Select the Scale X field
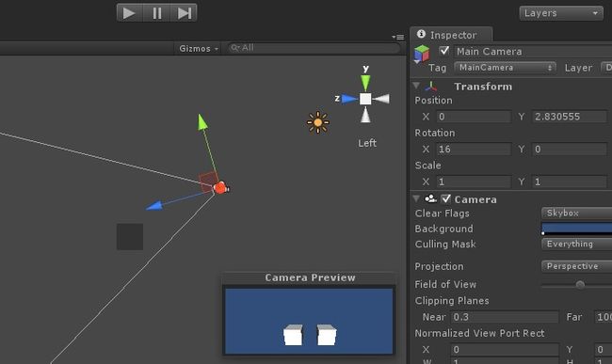This screenshot has height=364, width=612. (x=474, y=182)
